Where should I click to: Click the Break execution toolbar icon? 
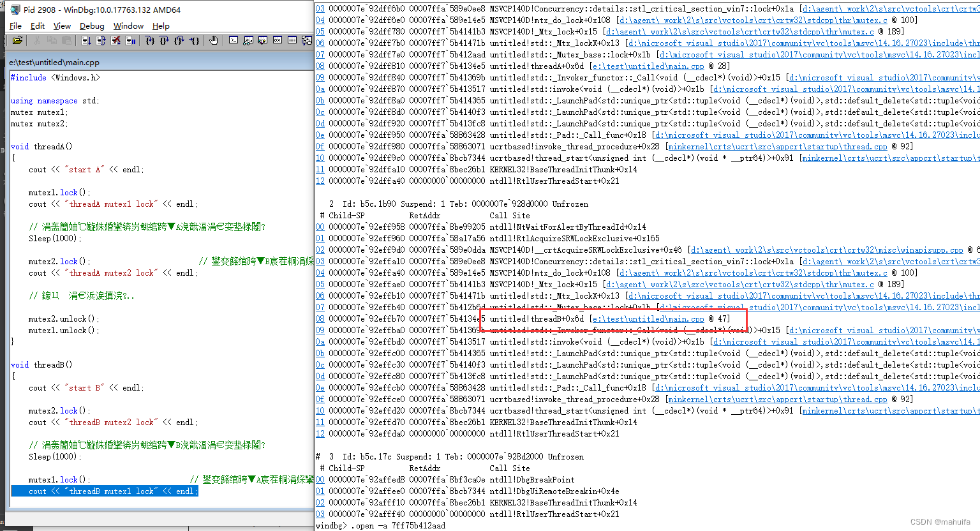click(130, 40)
